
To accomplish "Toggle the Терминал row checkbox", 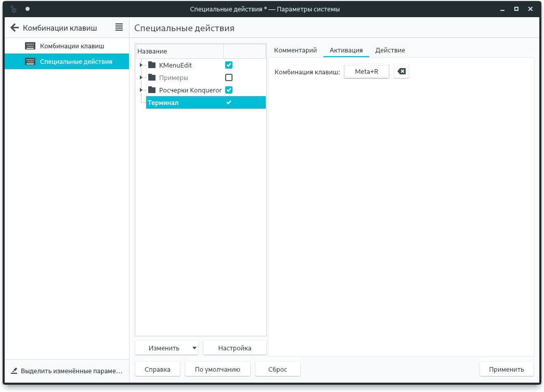I will pos(229,102).
